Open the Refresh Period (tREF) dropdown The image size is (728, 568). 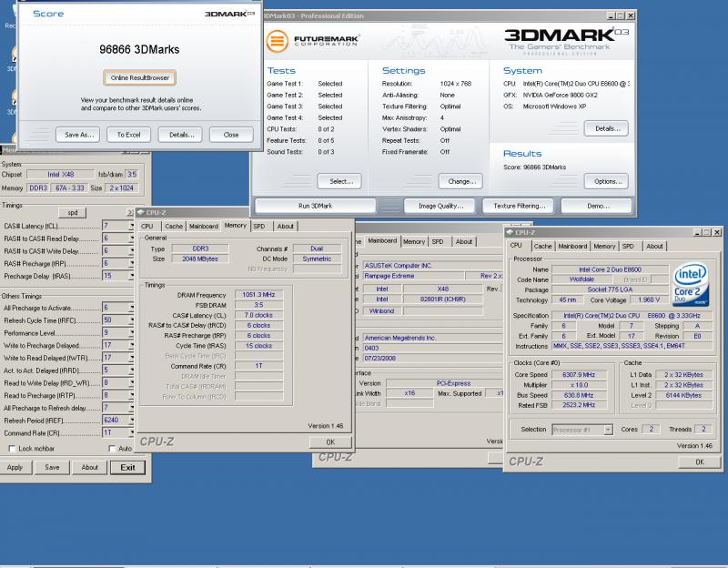(x=131, y=420)
